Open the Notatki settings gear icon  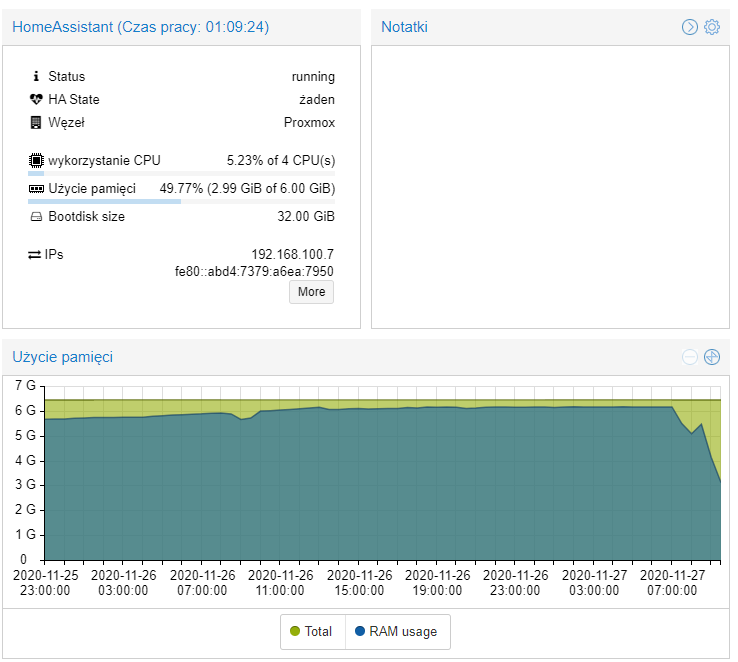tap(712, 27)
